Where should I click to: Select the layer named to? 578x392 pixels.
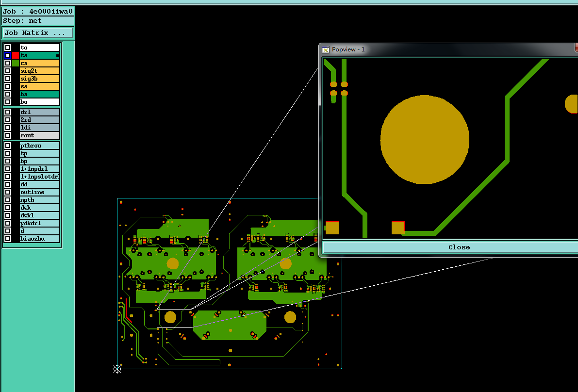[39, 48]
